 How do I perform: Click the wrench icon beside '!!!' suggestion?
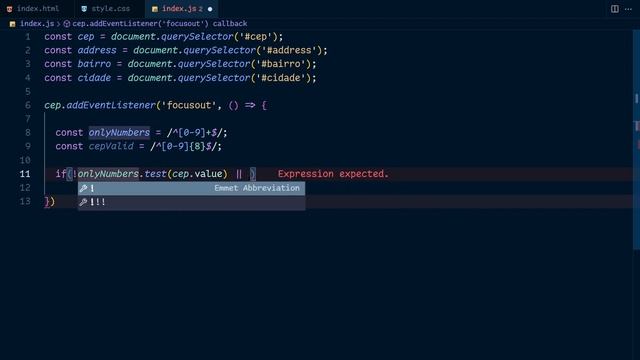click(x=83, y=202)
